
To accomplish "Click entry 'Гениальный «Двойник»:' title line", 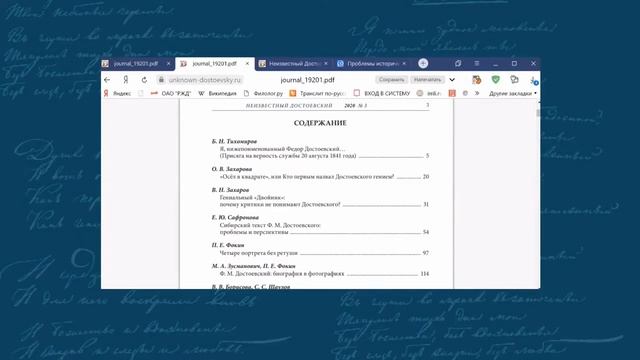I will click(252, 198).
